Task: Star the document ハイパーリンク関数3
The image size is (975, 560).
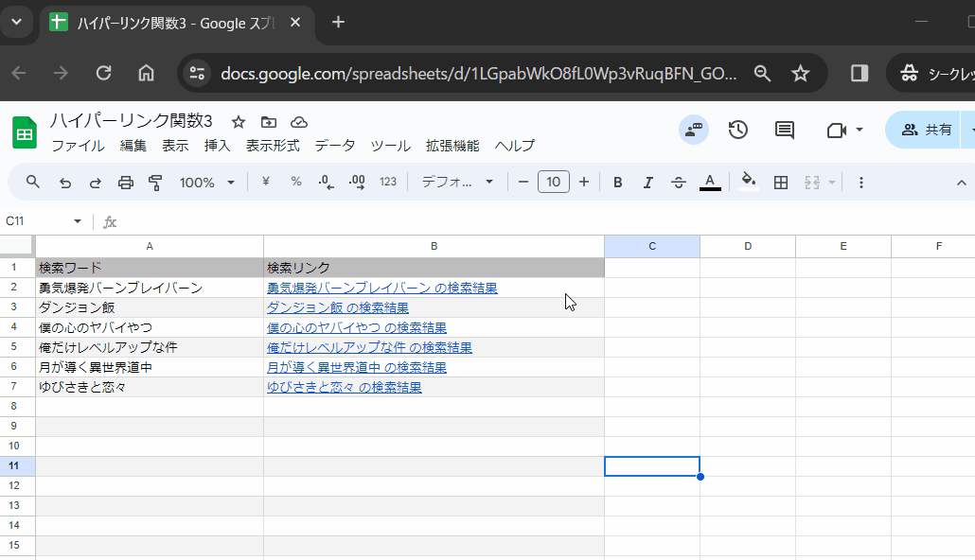Action: click(x=239, y=122)
